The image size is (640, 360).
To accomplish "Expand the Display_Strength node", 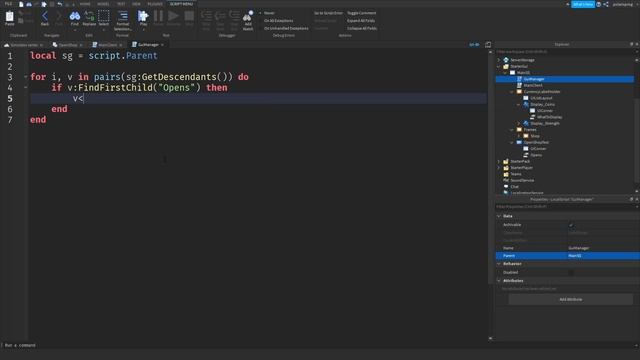I will coord(519,123).
